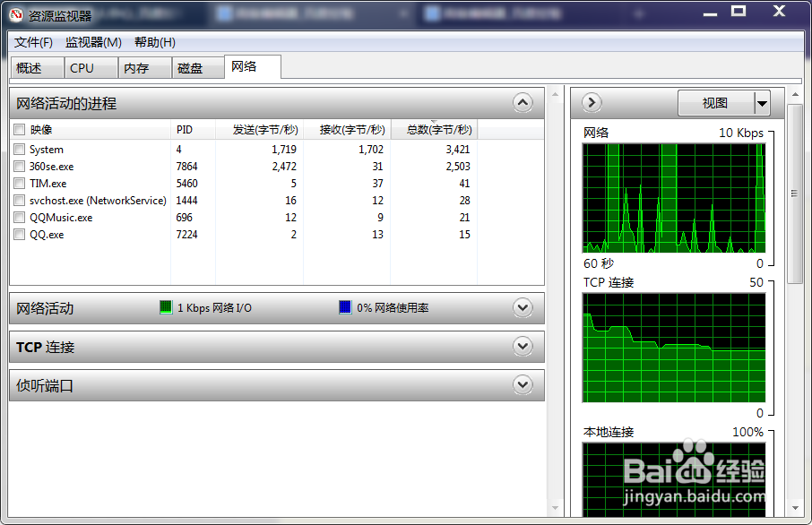Image resolution: width=812 pixels, height=525 pixels.
Task: Click PID value 7224
Action: [186, 235]
